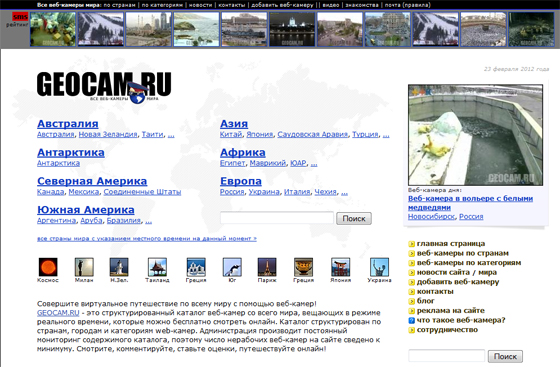Screen dimensions: 560x367
Task: Open sidebar 'веб-камеры по категориям'
Action: [x=469, y=263]
